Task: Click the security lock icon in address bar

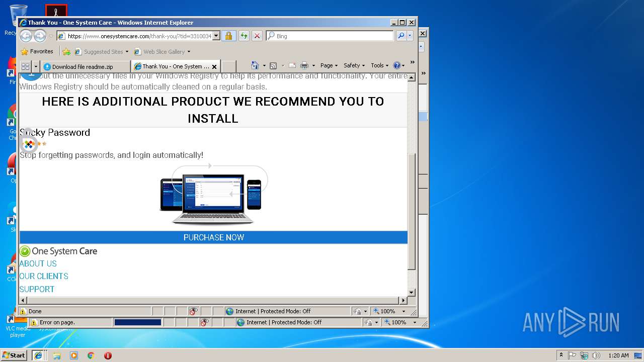Action: tap(228, 36)
